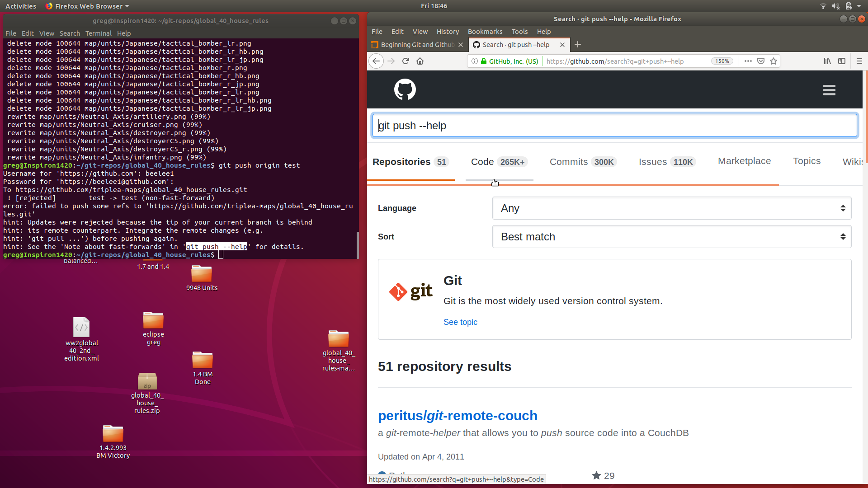The image size is (868, 488).
Task: Click the Firefox forward arrow
Action: [391, 61]
